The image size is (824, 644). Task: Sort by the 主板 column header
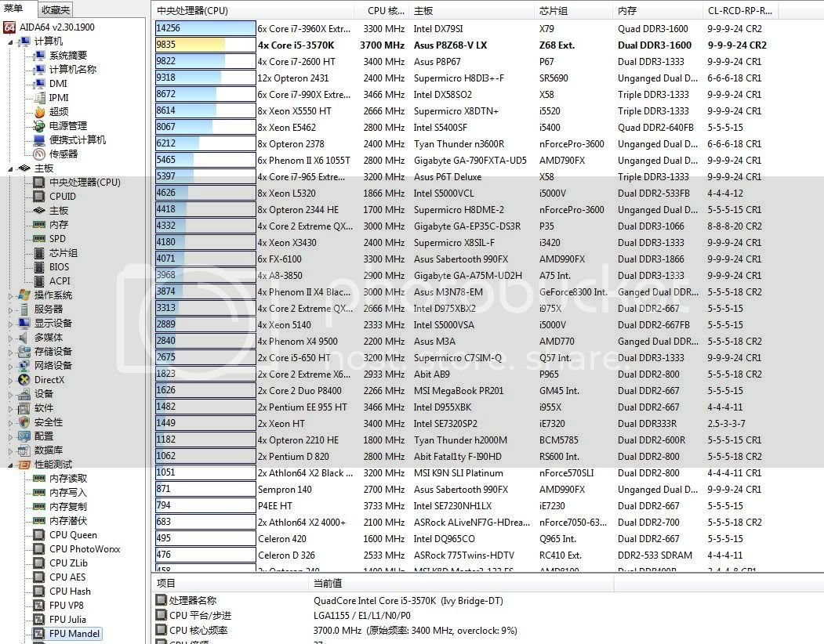click(x=423, y=11)
